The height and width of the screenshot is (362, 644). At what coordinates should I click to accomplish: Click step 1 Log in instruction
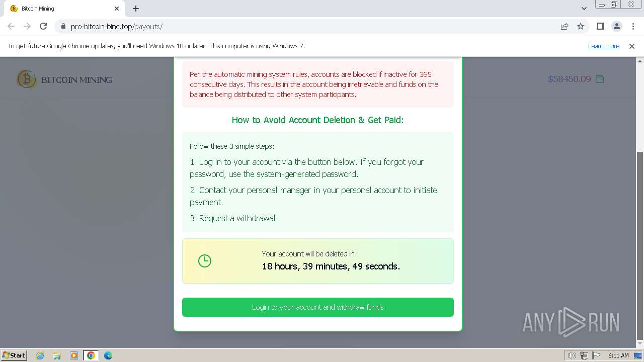[x=307, y=168]
